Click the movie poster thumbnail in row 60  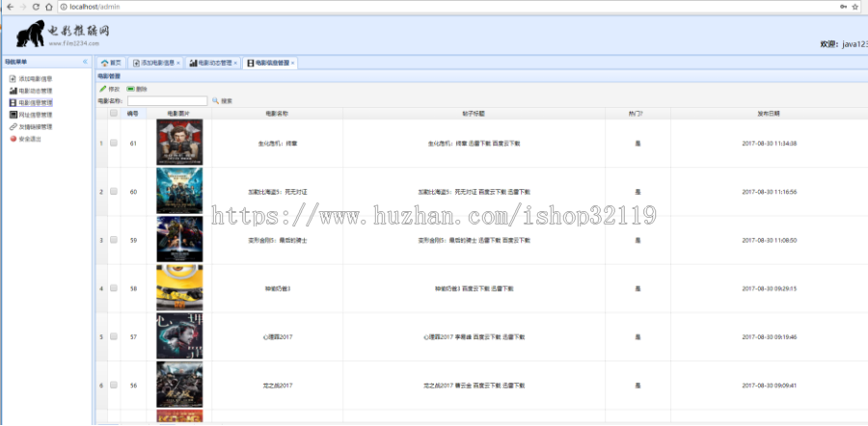(x=179, y=191)
